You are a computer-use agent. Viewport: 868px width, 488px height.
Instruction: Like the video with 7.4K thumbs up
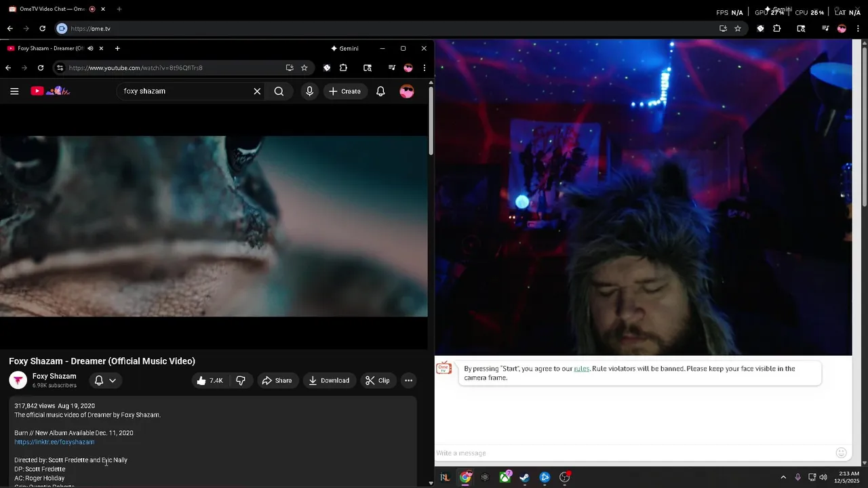click(x=210, y=380)
